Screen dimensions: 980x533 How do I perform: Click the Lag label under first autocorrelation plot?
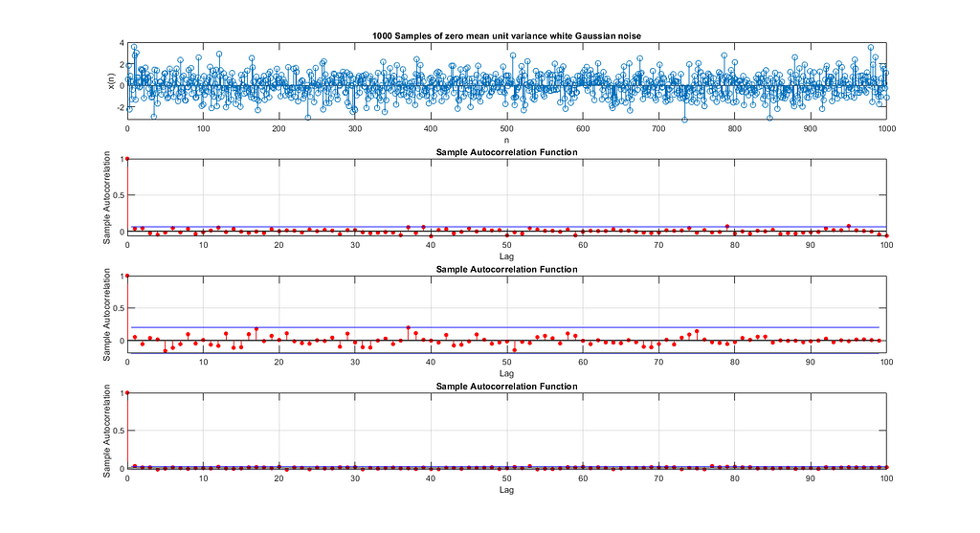(506, 256)
